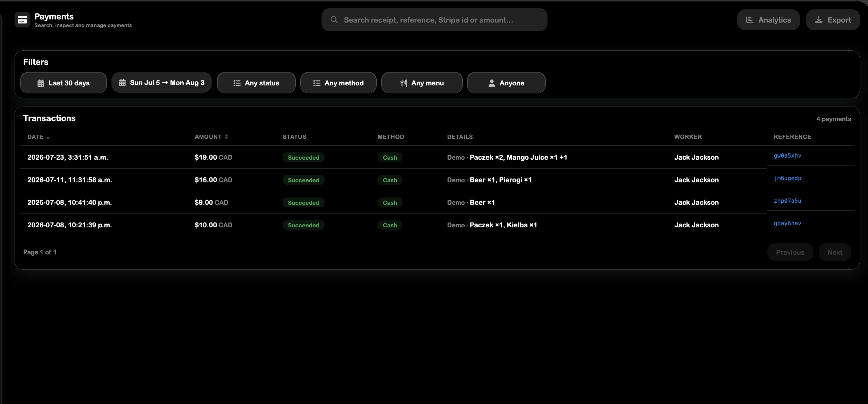The image size is (868, 404).
Task: Open reference link goay6nav
Action: 787,223
